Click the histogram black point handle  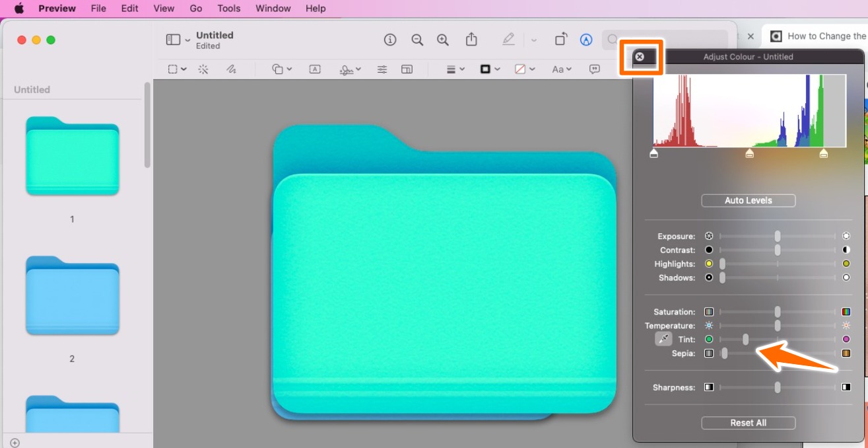tap(653, 153)
